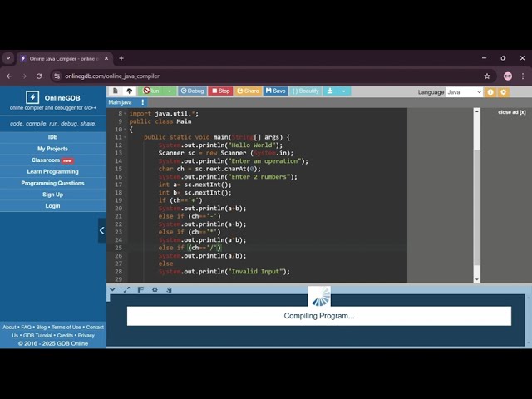Screen dimensions: 532x399
Task: Open the download options dropdown arrow
Action: coord(343,91)
